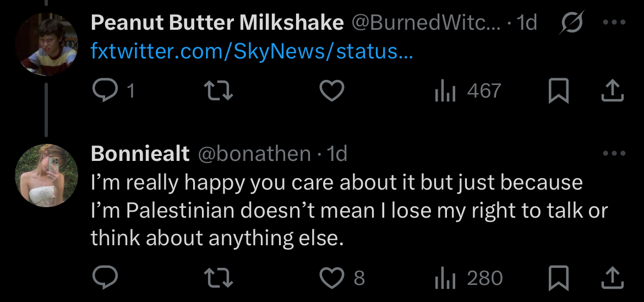Share Peanut Butter Milkshake's tweet

coord(613,90)
